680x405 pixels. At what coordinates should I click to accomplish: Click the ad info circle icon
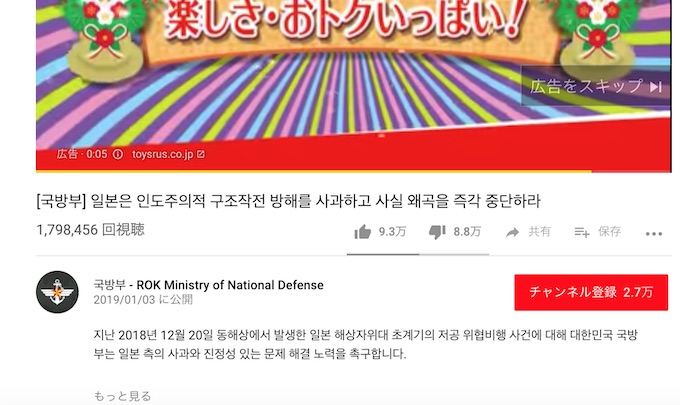[x=118, y=154]
